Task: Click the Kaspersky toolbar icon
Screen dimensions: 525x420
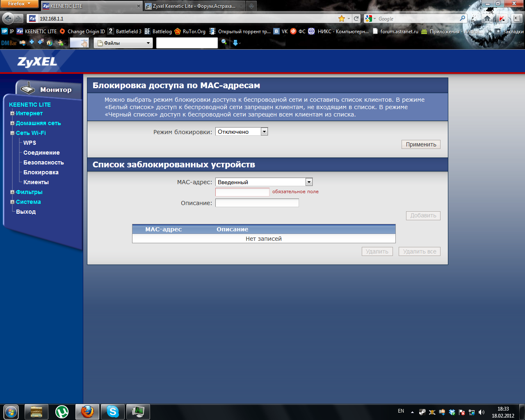Action: (x=502, y=18)
